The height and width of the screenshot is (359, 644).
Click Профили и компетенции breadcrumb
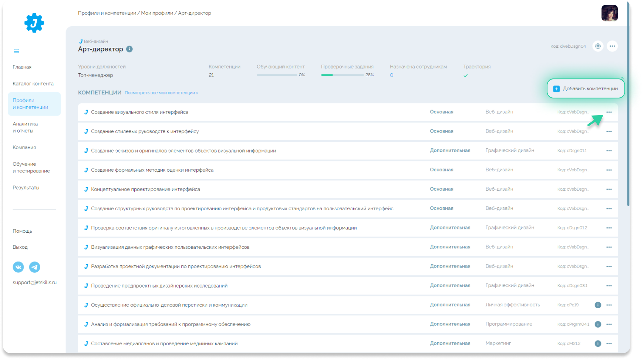[x=107, y=13]
